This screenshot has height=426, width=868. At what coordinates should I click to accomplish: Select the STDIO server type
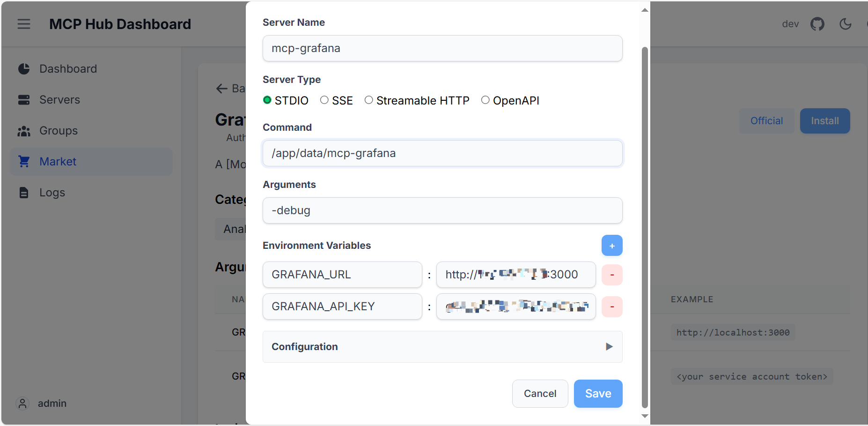coord(267,100)
